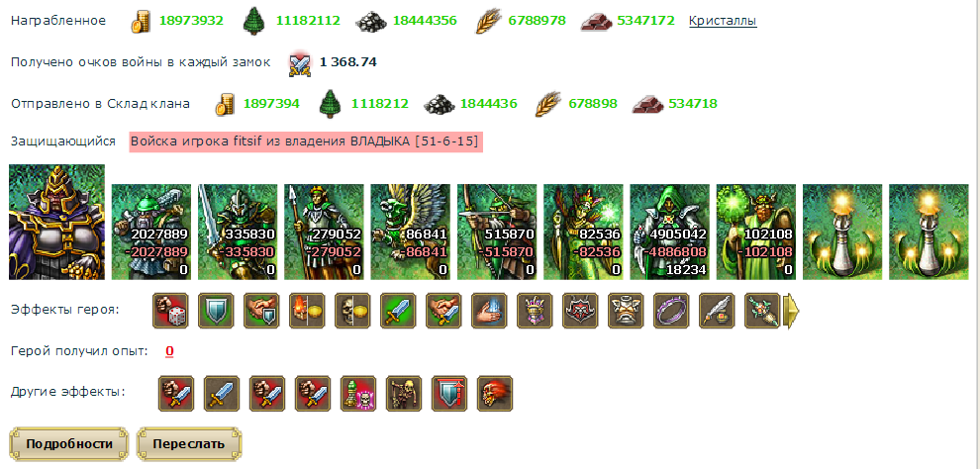Click the red fist and dice hero effect
Image resolution: width=980 pixels, height=469 pixels.
(170, 311)
